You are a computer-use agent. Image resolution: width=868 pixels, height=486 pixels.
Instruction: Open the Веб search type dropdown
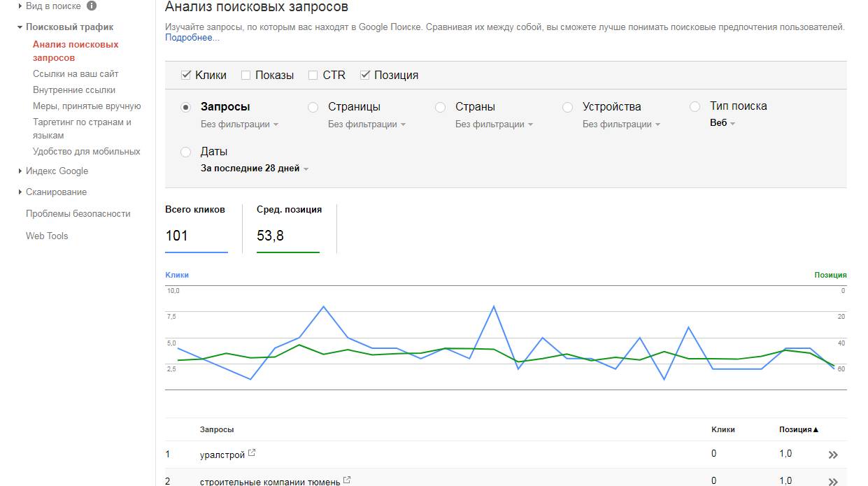click(x=723, y=123)
